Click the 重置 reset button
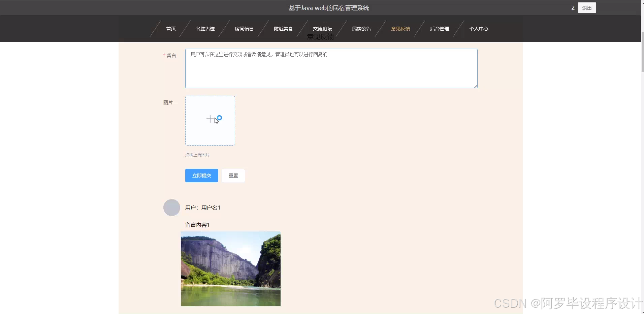Image resolution: width=644 pixels, height=314 pixels. click(x=233, y=176)
